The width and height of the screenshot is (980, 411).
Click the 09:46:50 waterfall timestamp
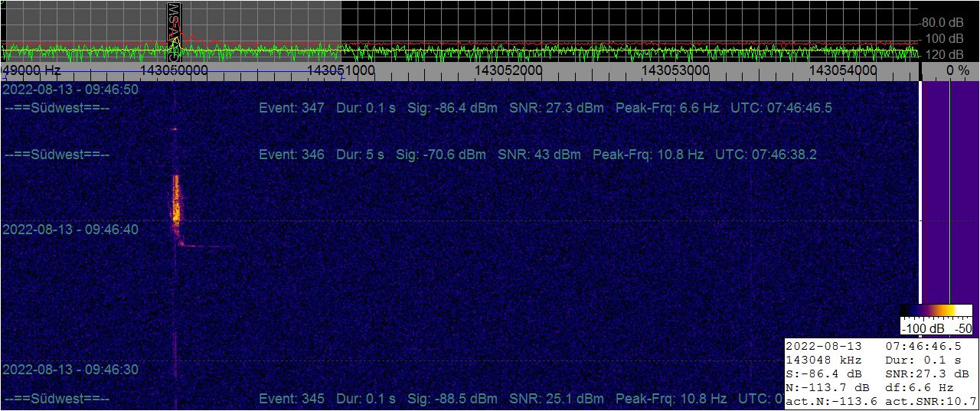click(x=71, y=90)
